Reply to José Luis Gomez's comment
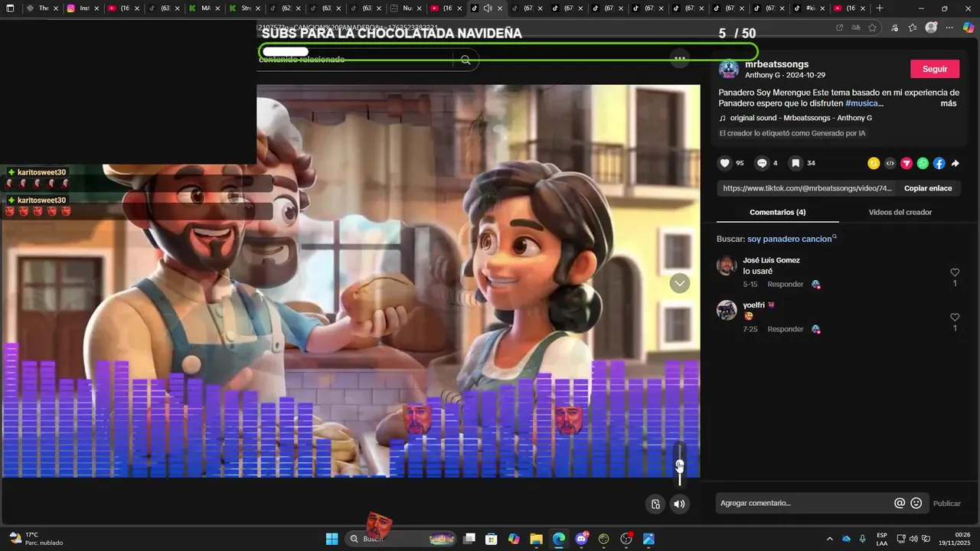 coord(786,284)
